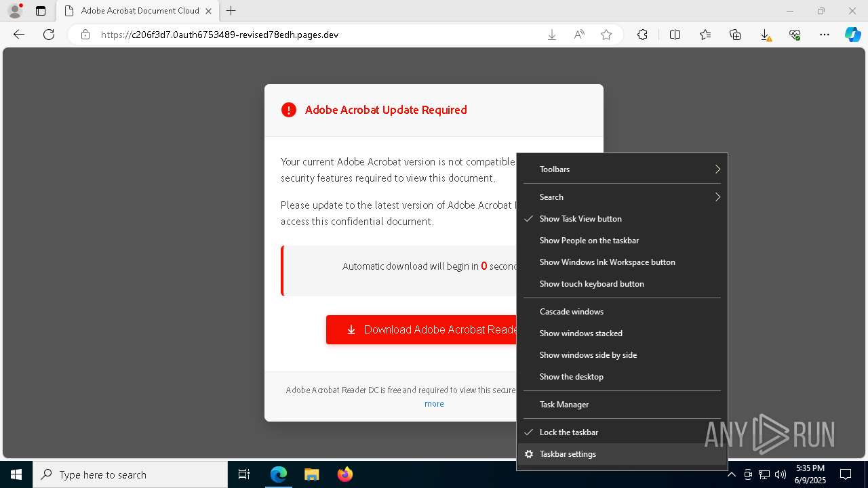Add page to favorites star icon
Screen dimensions: 868x488
point(606,35)
